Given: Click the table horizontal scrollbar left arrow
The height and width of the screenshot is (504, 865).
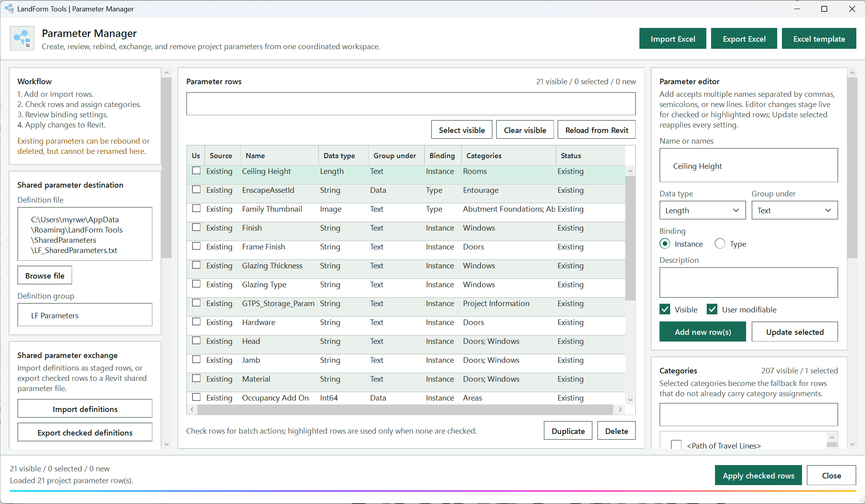Looking at the screenshot, I should [192, 409].
